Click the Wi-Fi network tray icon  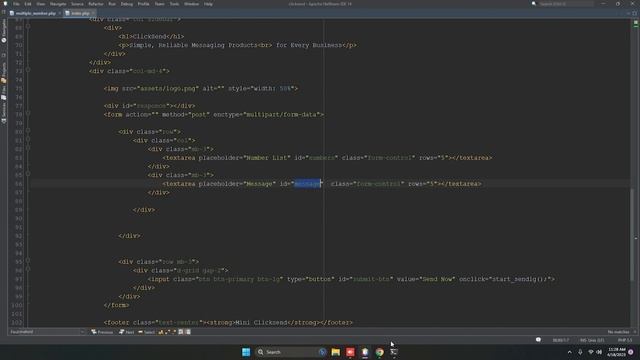click(x=591, y=352)
